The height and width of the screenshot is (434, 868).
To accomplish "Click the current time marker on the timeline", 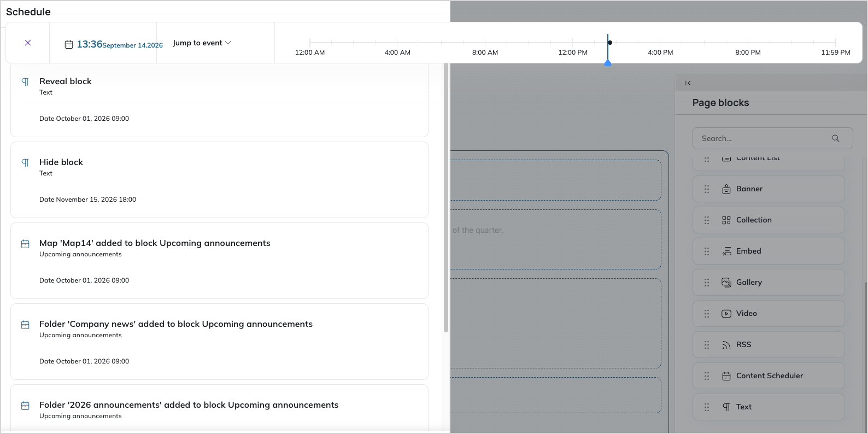I will click(x=610, y=43).
